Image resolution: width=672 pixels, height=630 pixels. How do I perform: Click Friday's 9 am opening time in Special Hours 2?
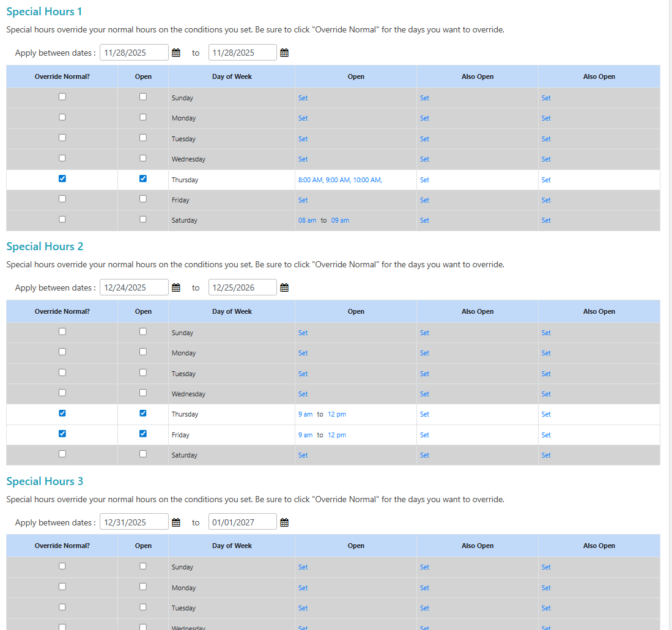(x=305, y=435)
